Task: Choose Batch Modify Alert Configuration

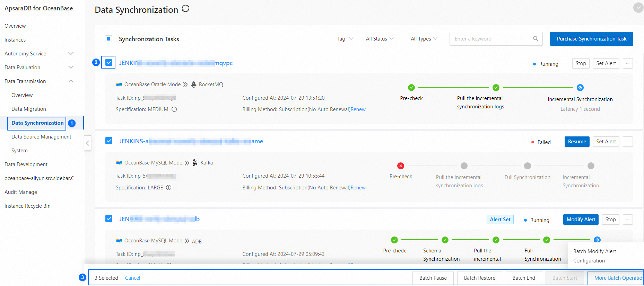Action: tap(594, 256)
